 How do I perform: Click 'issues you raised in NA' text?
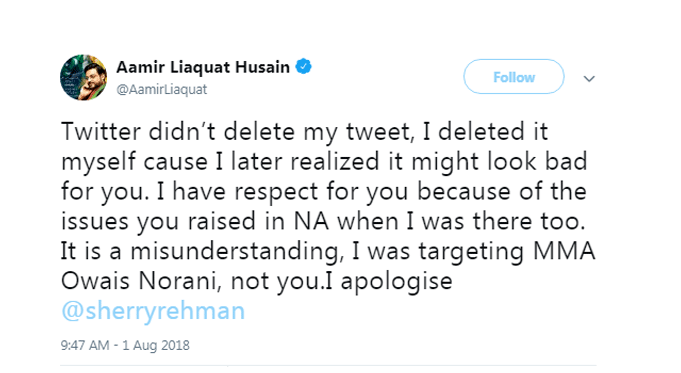tap(195, 221)
